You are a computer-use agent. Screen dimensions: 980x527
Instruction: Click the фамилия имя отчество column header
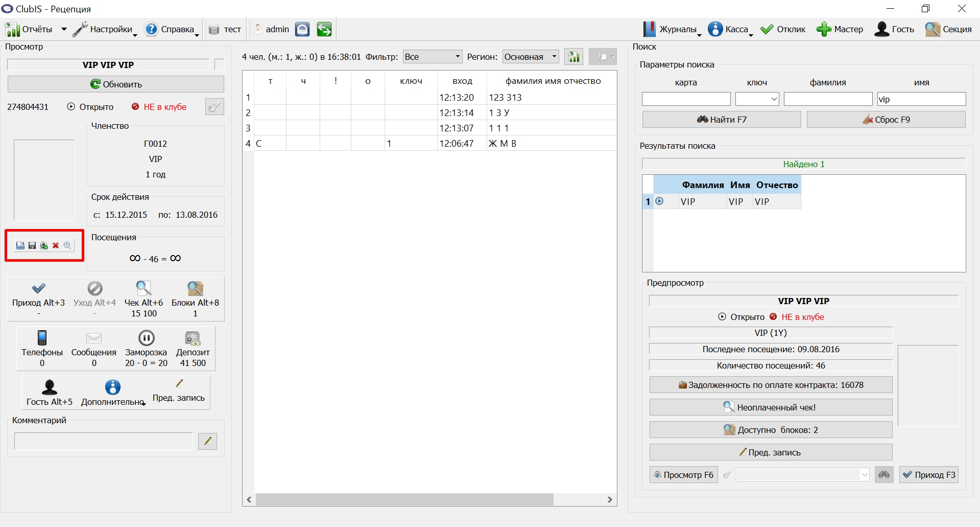(552, 81)
